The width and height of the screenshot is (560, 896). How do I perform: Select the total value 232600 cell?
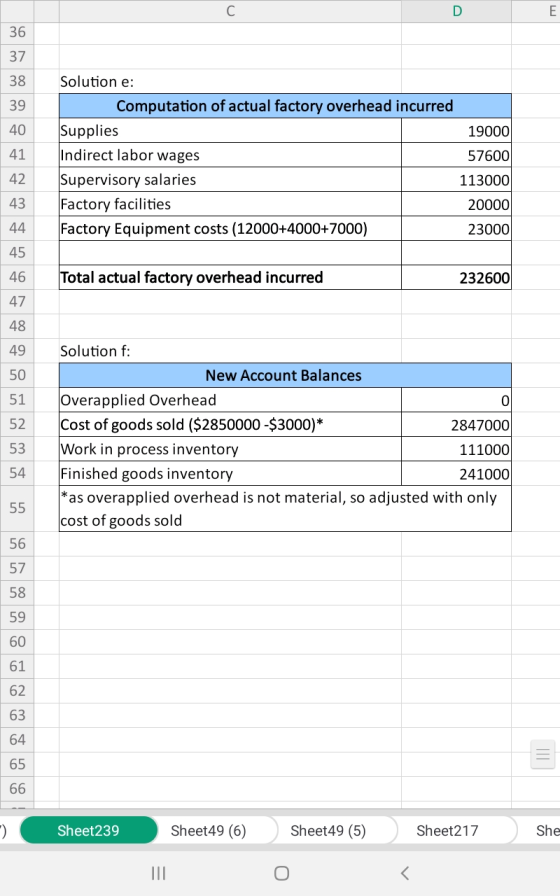[x=457, y=277]
